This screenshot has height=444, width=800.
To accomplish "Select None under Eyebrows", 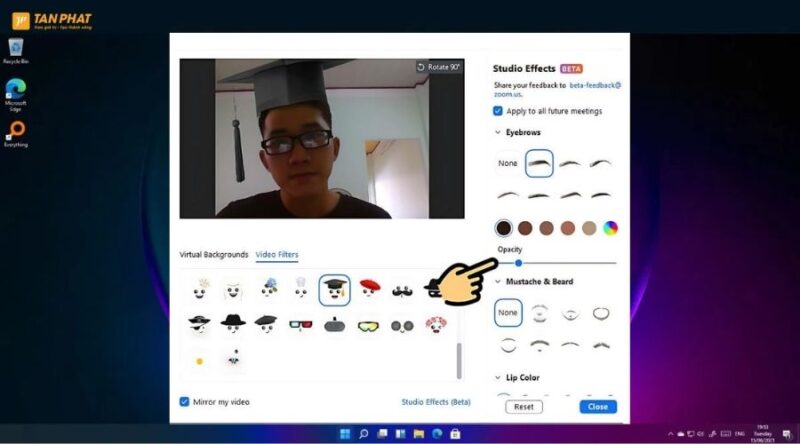I will coord(508,163).
